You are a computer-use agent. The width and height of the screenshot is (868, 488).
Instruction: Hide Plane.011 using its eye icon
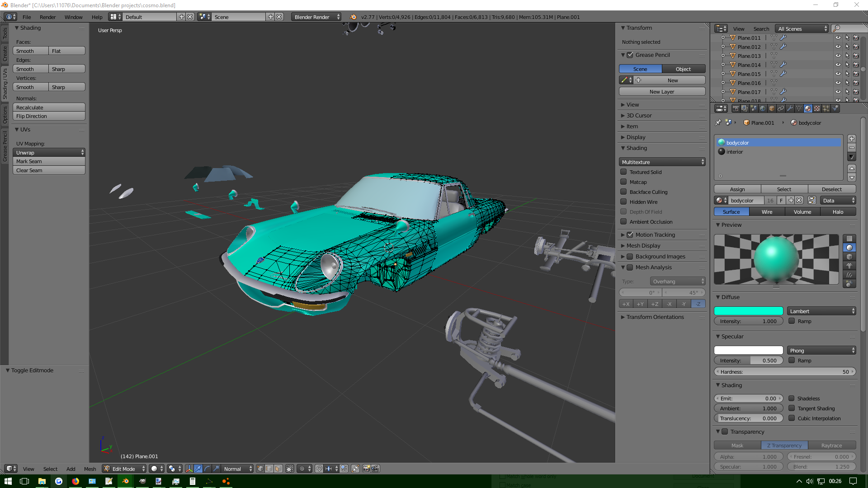[838, 38]
